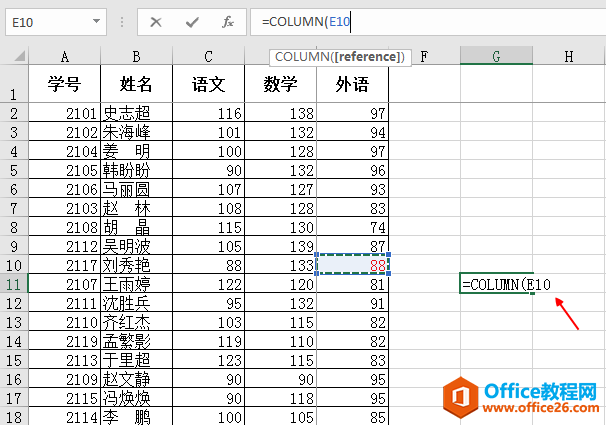
Task: Click the red 88 cell in 外语 column
Action: coord(352,265)
